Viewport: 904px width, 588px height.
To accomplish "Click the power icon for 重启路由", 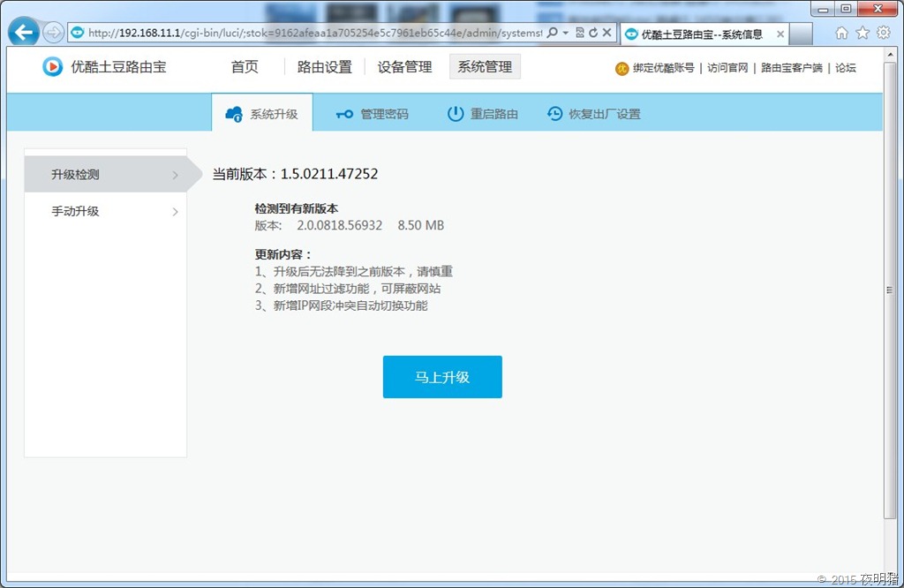I will pos(456,114).
